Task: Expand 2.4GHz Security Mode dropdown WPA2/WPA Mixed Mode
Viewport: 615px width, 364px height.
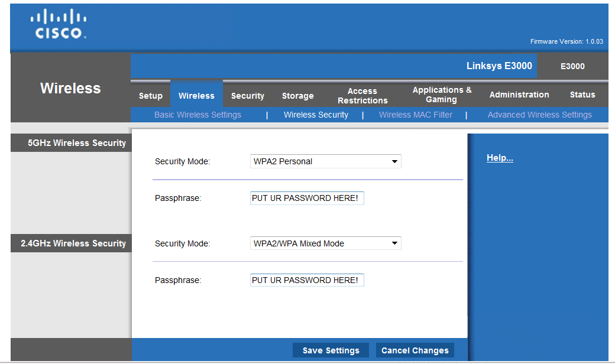Action: click(x=326, y=243)
